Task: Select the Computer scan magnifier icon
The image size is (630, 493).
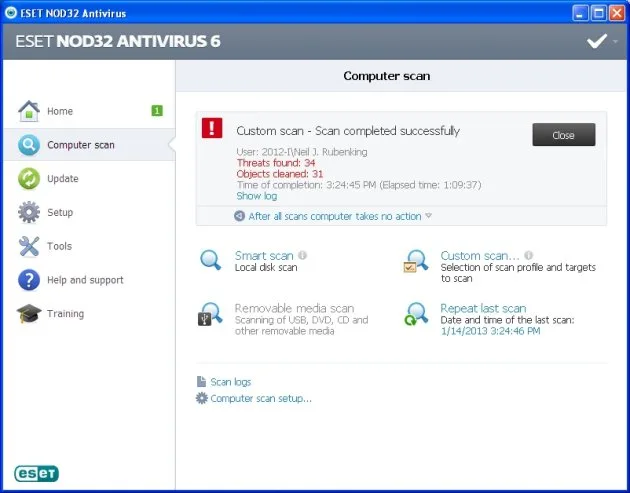Action: coord(29,145)
